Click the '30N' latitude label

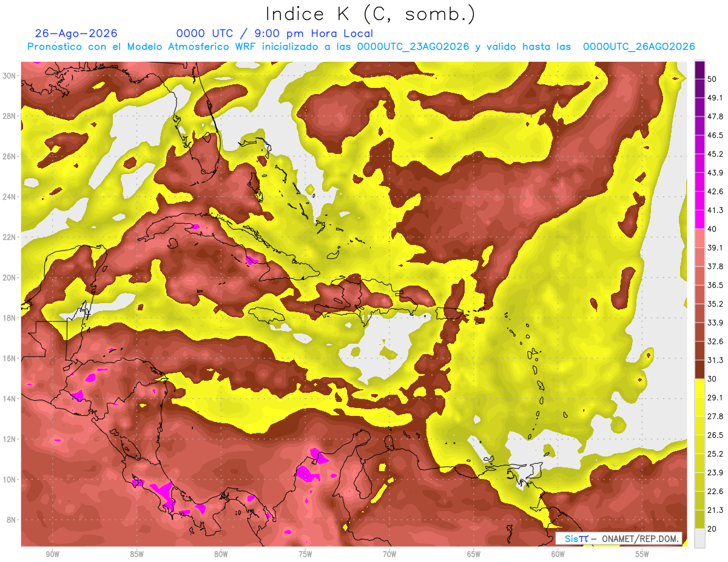click(10, 75)
